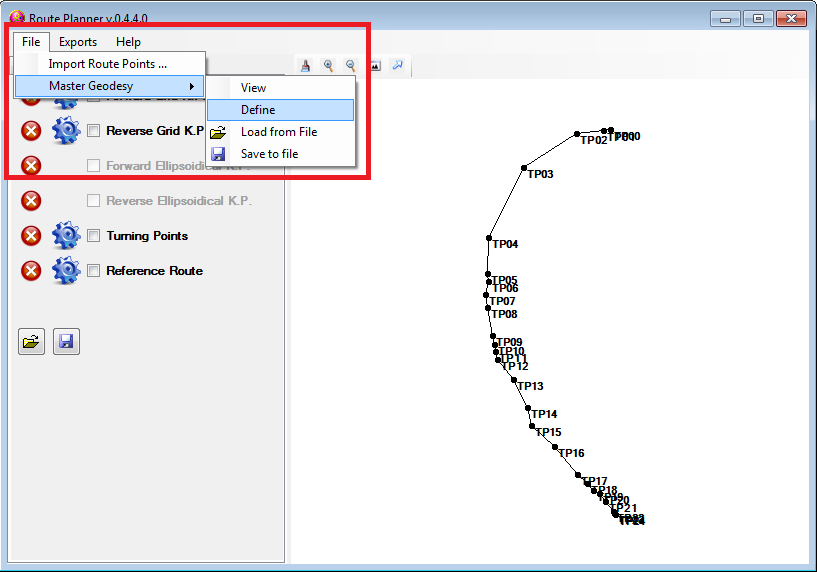Click the Turning Points label
The height and width of the screenshot is (572, 817).
coord(147,235)
